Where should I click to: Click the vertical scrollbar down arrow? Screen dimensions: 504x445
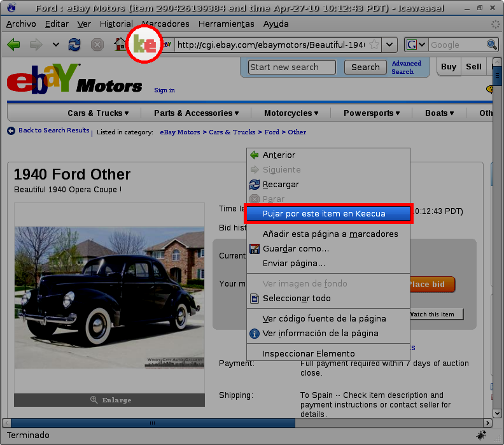coord(497,413)
